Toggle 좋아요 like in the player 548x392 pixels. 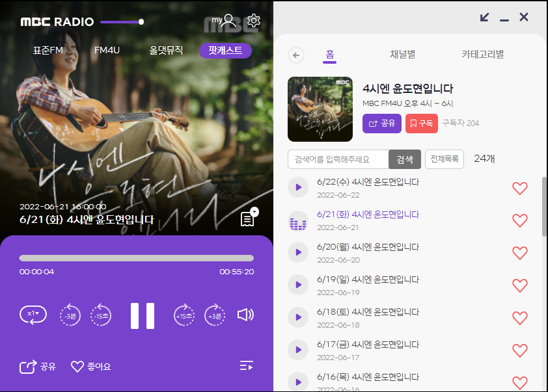(90, 367)
